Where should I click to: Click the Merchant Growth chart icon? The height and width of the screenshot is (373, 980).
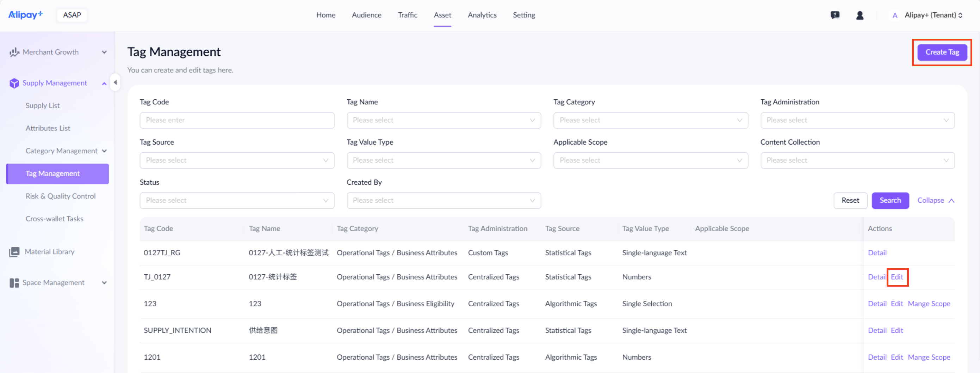(x=14, y=52)
